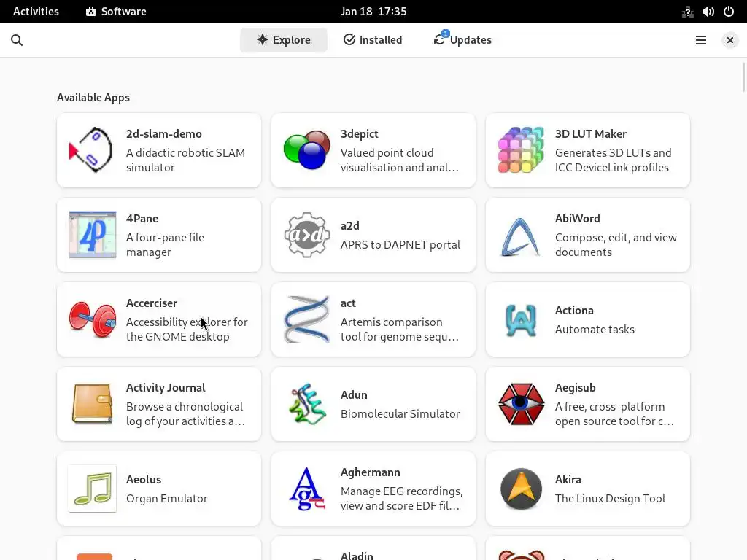This screenshot has height=560, width=747.
Task: Click the Actiona robot icon
Action: pos(521,320)
